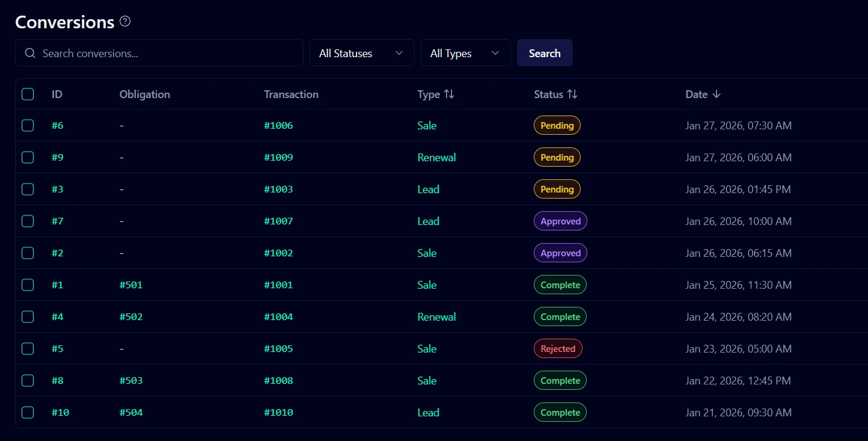This screenshot has height=441, width=868.
Task: Focus the Search conversions input field
Action: coord(159,53)
